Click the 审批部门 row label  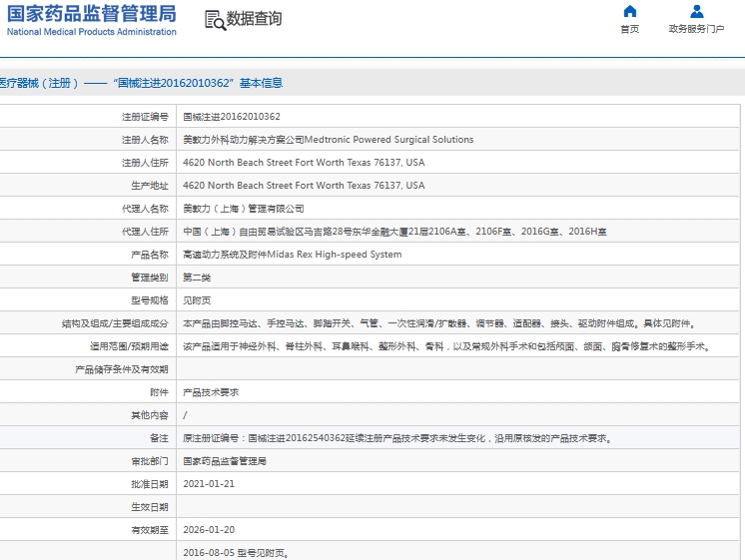tap(150, 461)
